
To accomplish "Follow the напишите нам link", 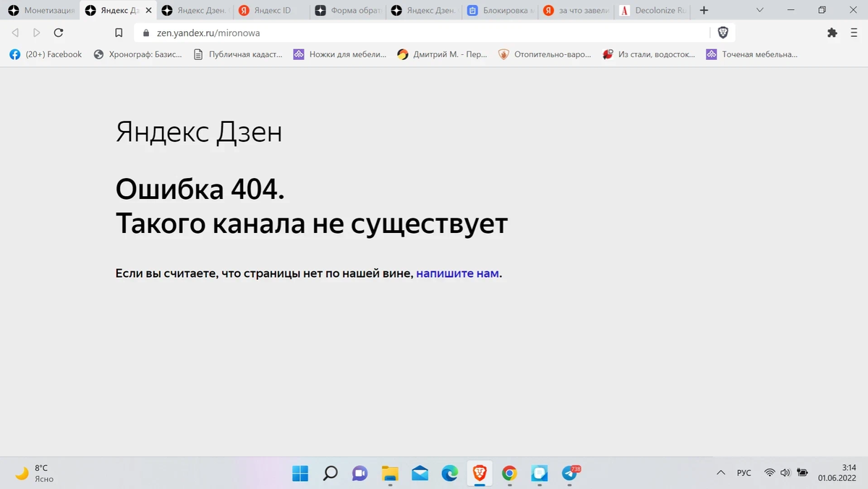I will click(x=456, y=273).
